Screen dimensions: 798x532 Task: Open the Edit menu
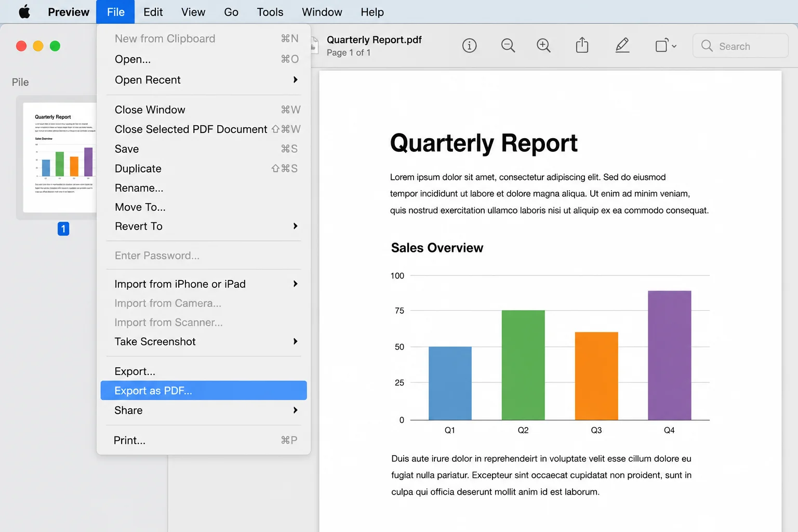click(x=153, y=12)
